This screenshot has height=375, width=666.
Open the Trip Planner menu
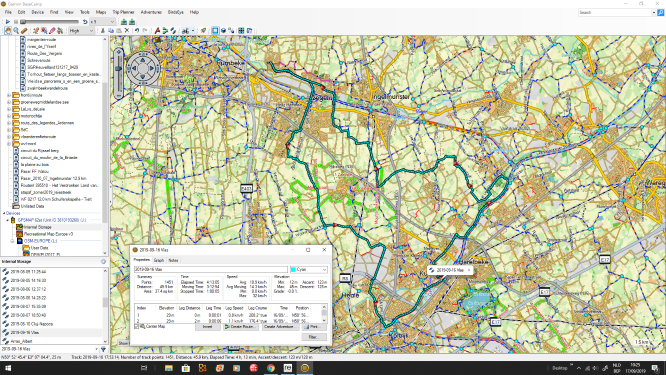point(123,12)
